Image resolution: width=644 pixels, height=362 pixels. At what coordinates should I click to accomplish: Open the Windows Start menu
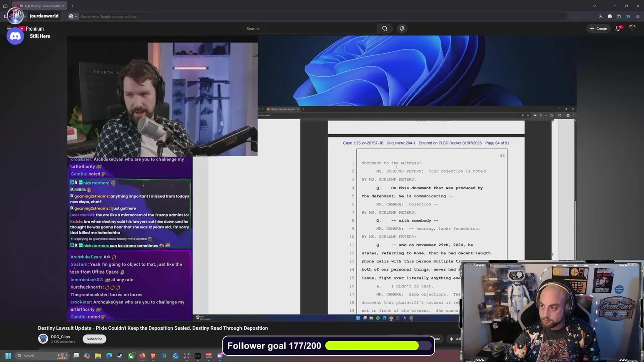pyautogui.click(x=8, y=356)
